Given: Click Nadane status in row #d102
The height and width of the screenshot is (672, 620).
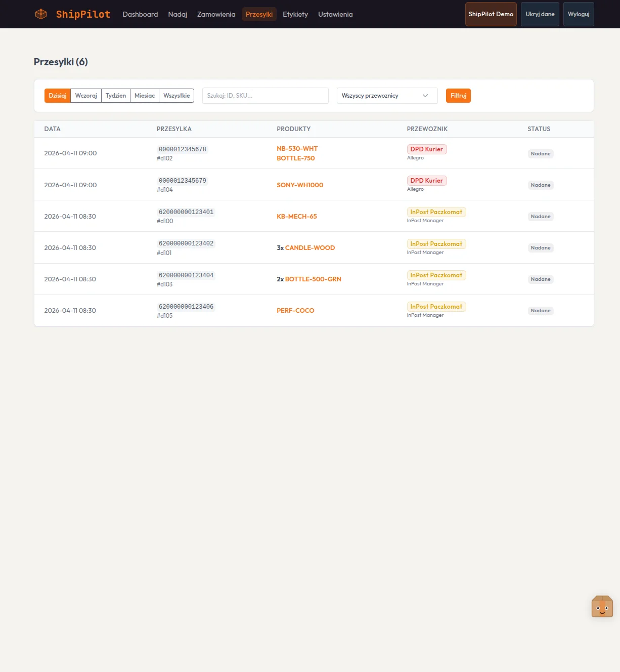Looking at the screenshot, I should click(x=541, y=154).
